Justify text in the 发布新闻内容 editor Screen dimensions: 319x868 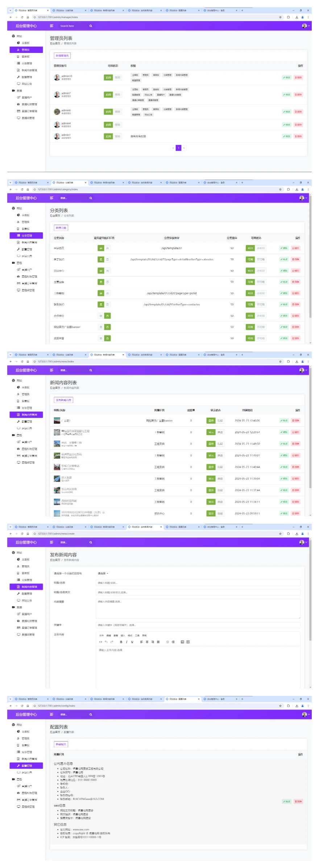pyautogui.click(x=158, y=642)
